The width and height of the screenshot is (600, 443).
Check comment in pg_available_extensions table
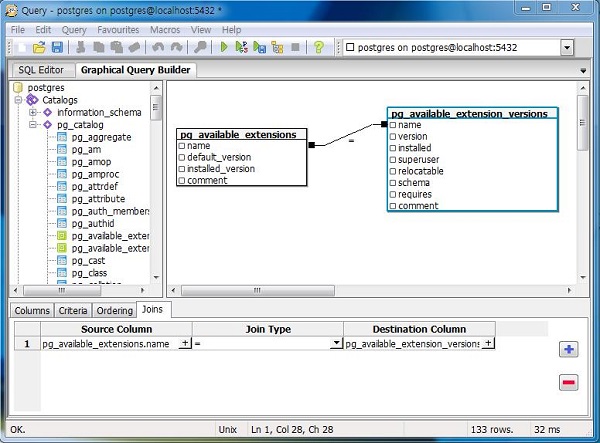(182, 181)
